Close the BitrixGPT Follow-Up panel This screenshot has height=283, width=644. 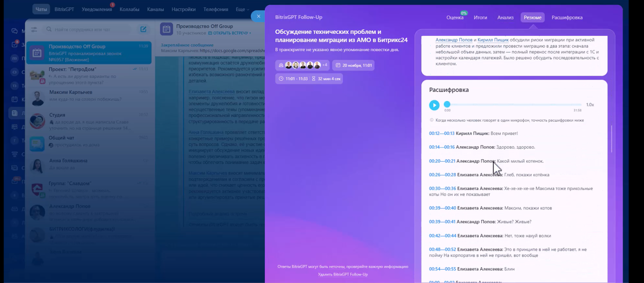pyautogui.click(x=258, y=17)
